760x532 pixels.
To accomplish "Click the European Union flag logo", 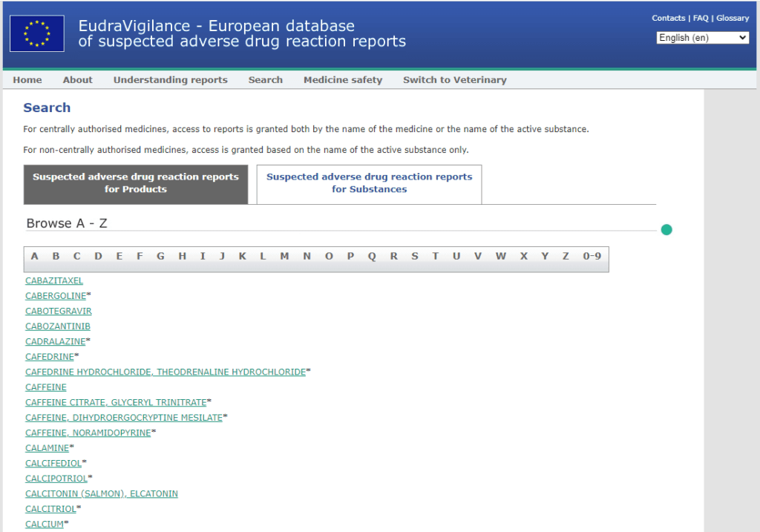I will [x=37, y=34].
